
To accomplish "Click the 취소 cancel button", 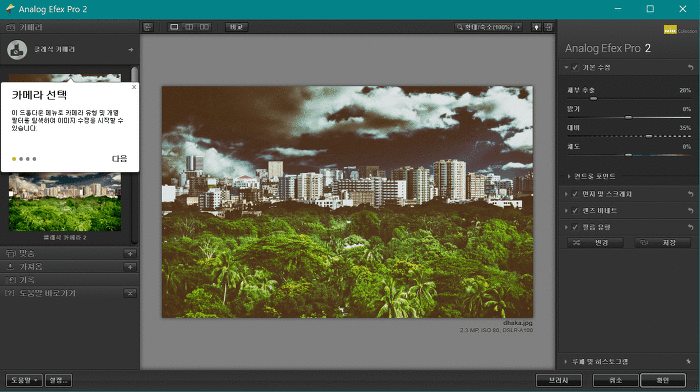I will coord(616,380).
